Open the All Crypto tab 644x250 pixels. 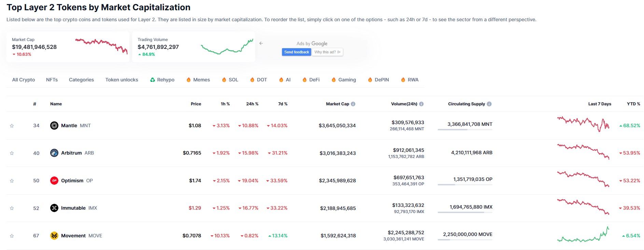coord(24,80)
